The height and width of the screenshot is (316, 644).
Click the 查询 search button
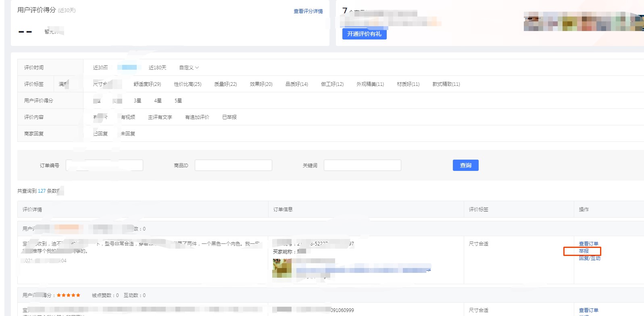pyautogui.click(x=465, y=165)
